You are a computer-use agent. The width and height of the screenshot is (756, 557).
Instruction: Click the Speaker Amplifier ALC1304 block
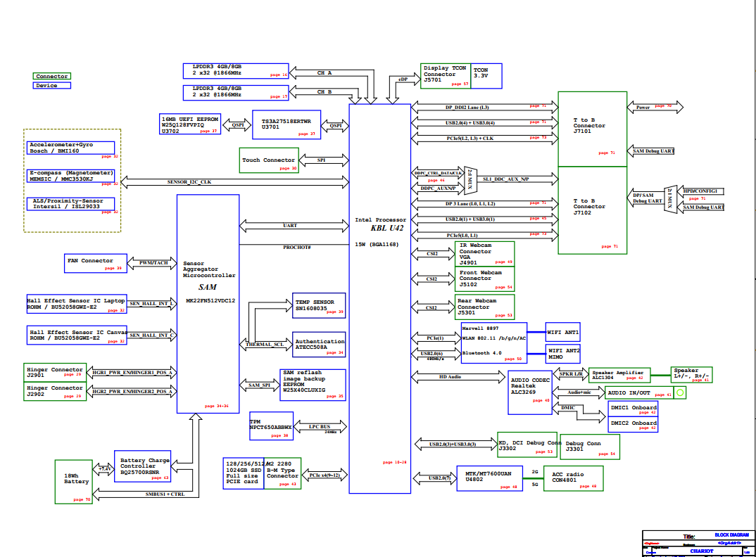(618, 375)
